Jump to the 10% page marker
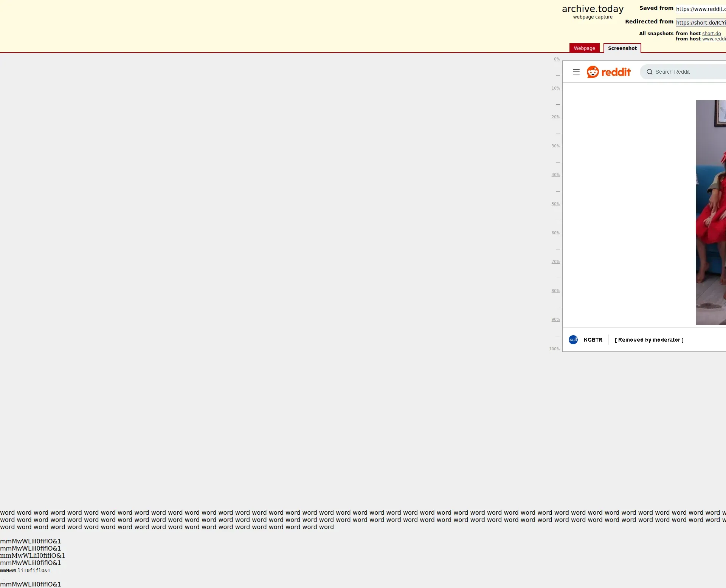The image size is (726, 588). point(555,88)
